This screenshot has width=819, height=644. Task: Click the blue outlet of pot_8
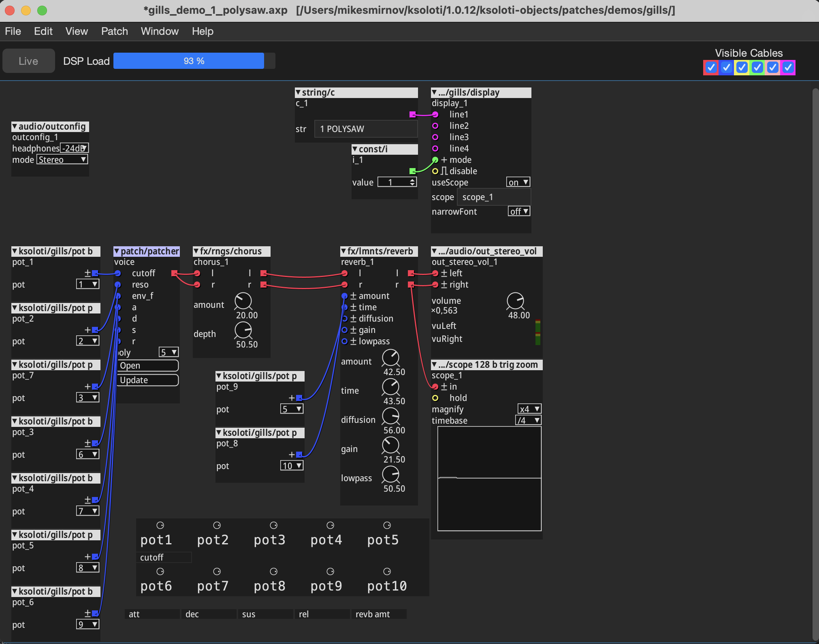pos(299,454)
